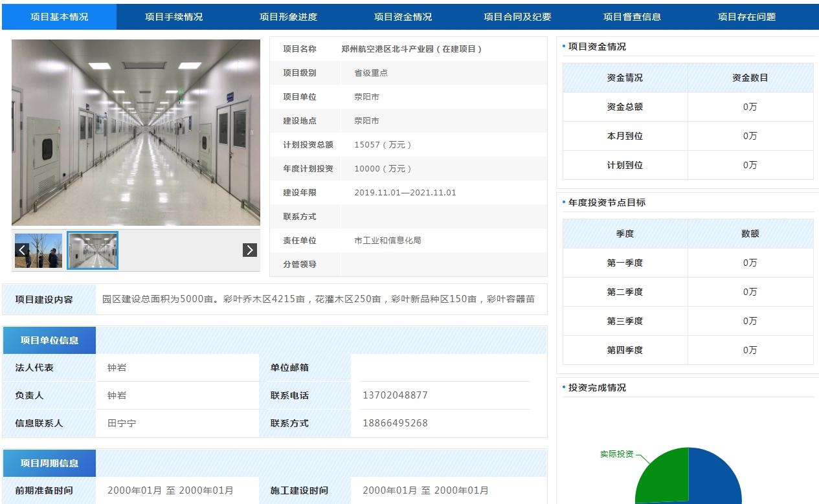The width and height of the screenshot is (819, 504).
Task: Click planned investment value 15057（万元）
Action: [x=383, y=145]
